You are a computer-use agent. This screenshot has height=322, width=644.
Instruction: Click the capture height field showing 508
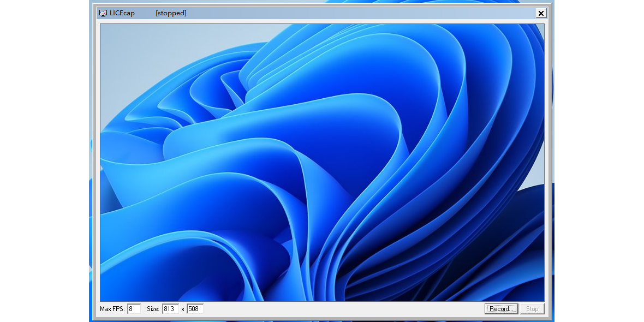click(195, 309)
